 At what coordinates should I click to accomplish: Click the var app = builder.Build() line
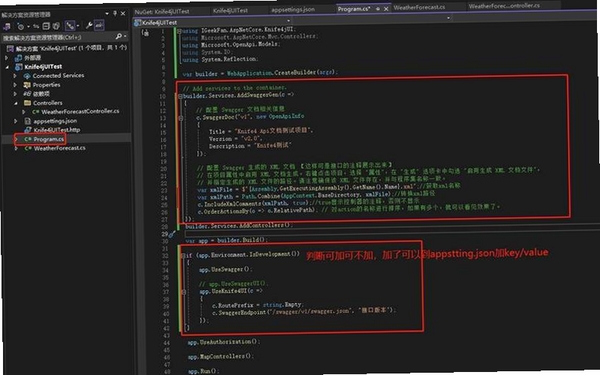point(227,240)
